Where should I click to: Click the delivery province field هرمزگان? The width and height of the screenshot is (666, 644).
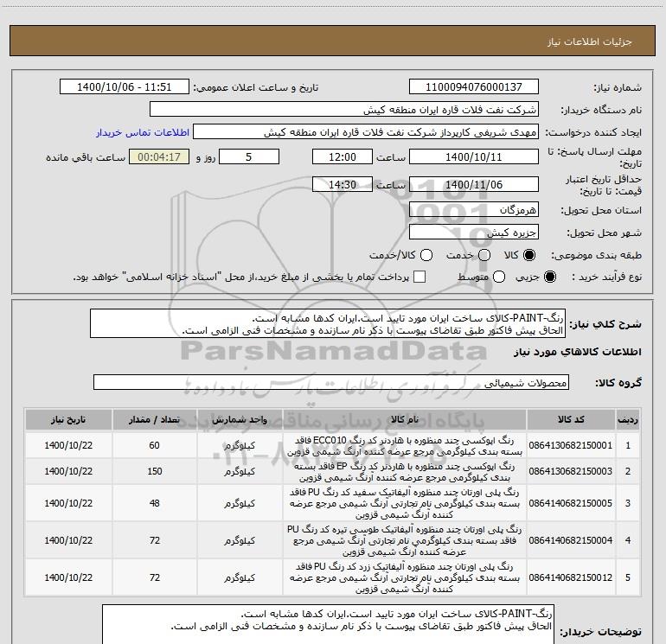tap(474, 210)
